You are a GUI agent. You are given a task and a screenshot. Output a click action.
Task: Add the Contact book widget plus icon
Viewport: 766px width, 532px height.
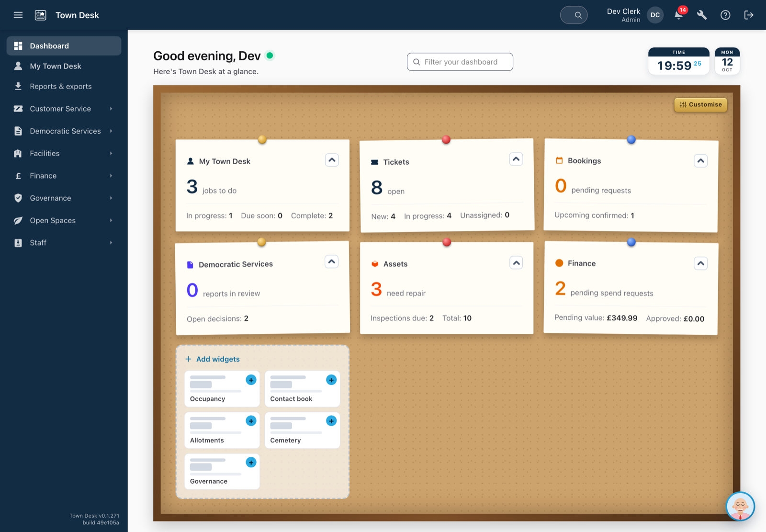(x=331, y=380)
